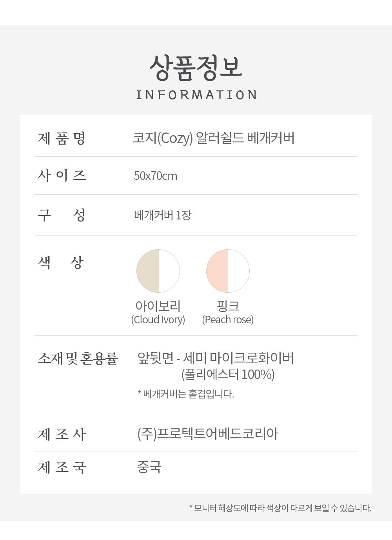Click the (Cloud Ivory) English caption
The image size is (392, 540).
tap(158, 320)
